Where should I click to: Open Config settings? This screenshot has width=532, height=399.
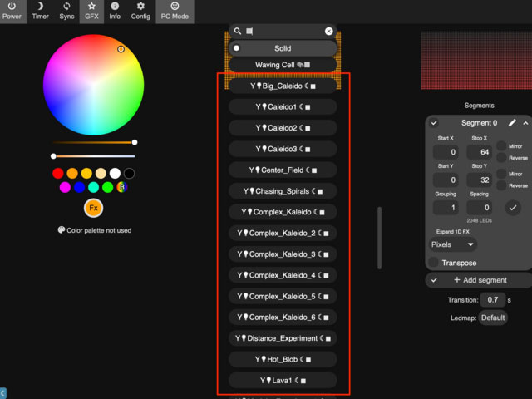140,11
